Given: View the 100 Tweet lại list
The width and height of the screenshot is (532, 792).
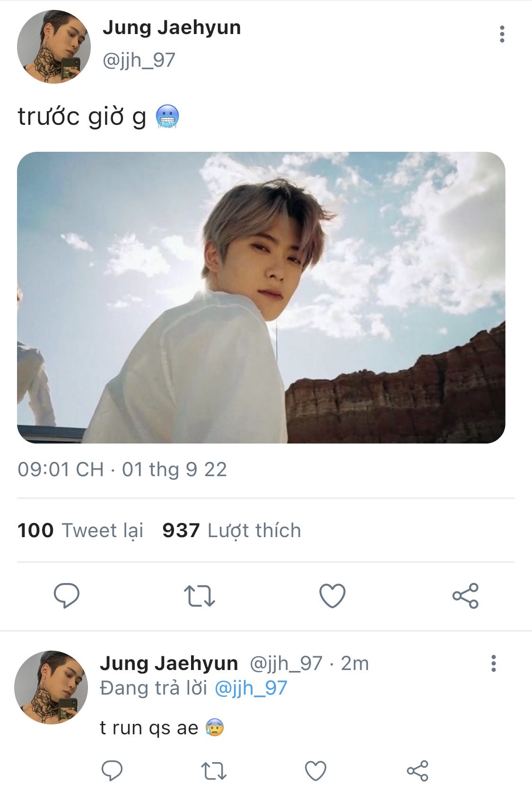Looking at the screenshot, I should click(80, 531).
